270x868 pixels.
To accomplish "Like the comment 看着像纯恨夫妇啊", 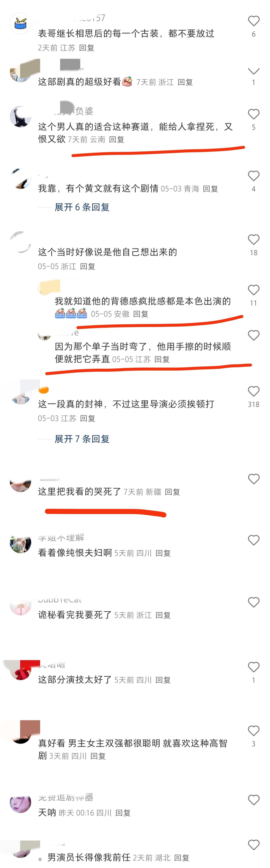I will (x=253, y=540).
